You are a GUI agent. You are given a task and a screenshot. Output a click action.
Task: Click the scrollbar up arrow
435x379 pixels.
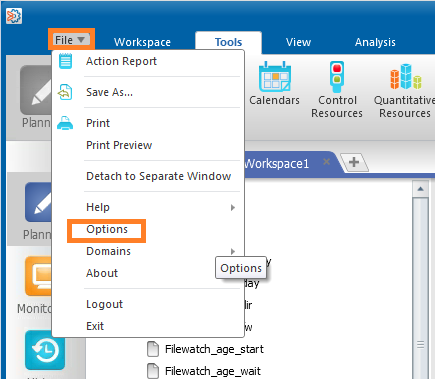point(420,189)
